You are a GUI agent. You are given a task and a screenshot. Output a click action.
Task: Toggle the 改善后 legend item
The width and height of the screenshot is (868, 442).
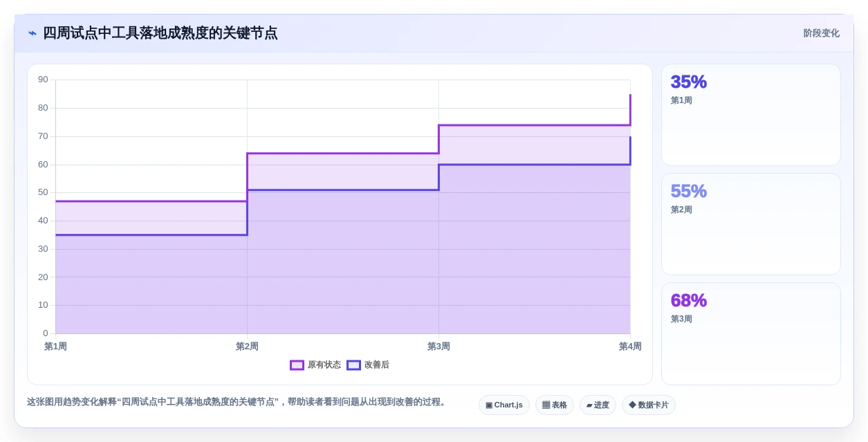(x=368, y=365)
